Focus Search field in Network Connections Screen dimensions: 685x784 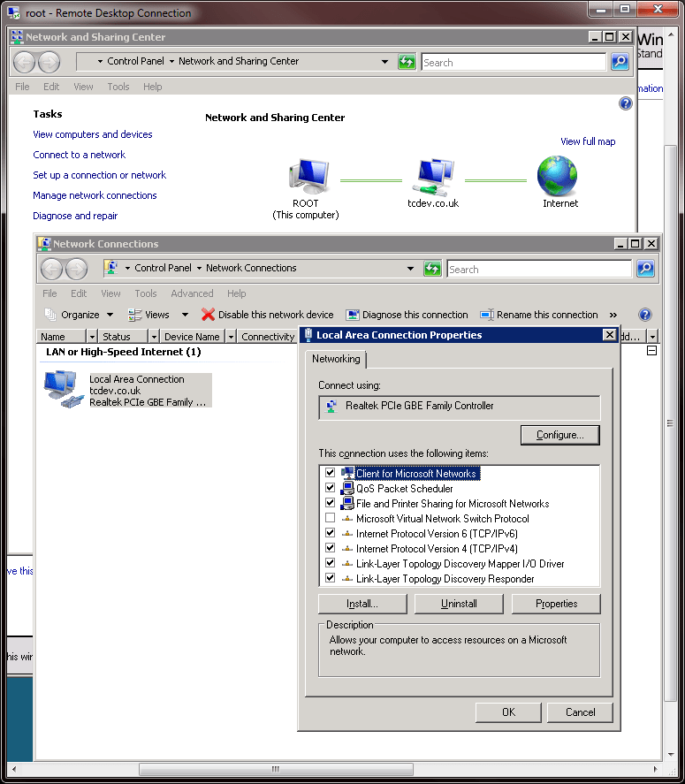point(539,269)
